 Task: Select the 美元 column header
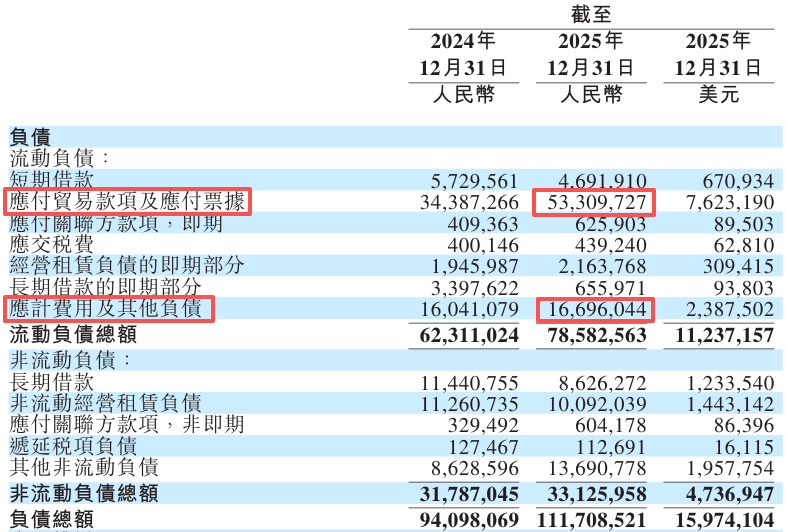(x=718, y=95)
